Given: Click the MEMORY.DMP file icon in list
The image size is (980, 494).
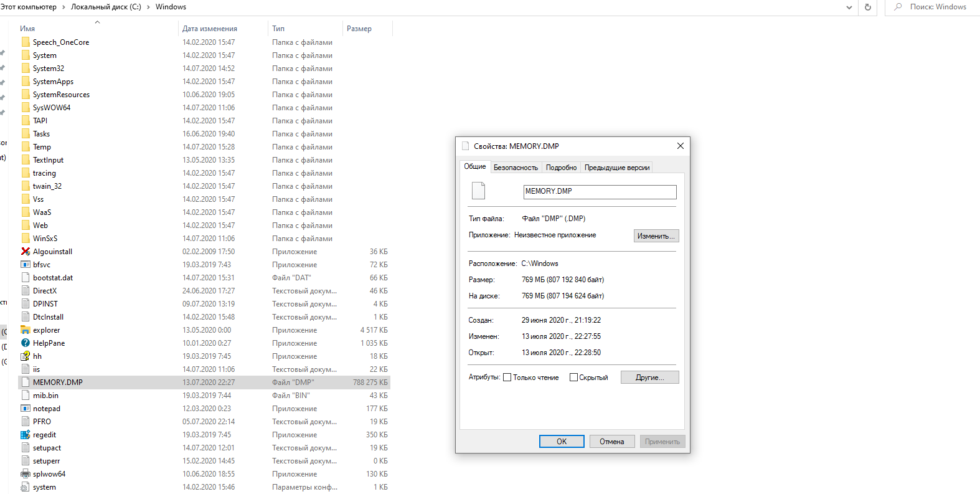Looking at the screenshot, I should point(26,382).
